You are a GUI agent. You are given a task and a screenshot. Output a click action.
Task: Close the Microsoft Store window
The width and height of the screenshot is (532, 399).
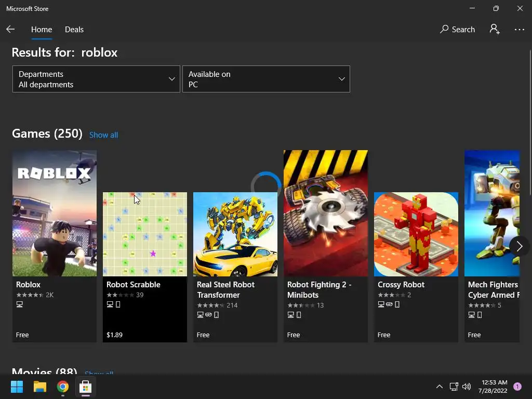(x=520, y=8)
